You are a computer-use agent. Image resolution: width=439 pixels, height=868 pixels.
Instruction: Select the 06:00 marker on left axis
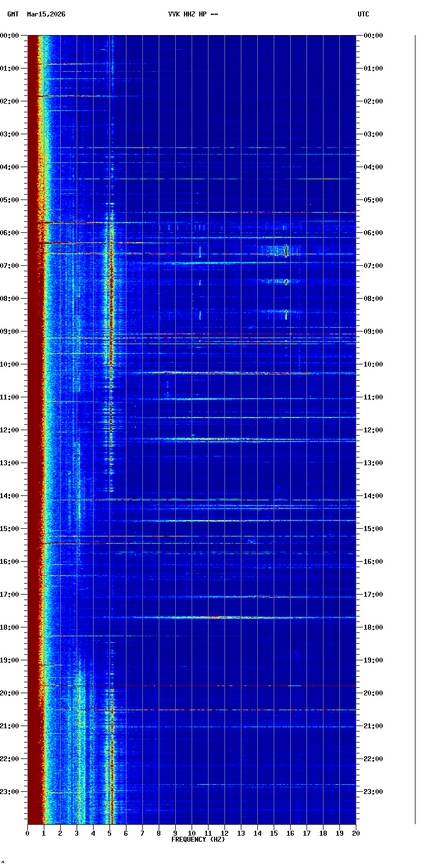(x=10, y=233)
